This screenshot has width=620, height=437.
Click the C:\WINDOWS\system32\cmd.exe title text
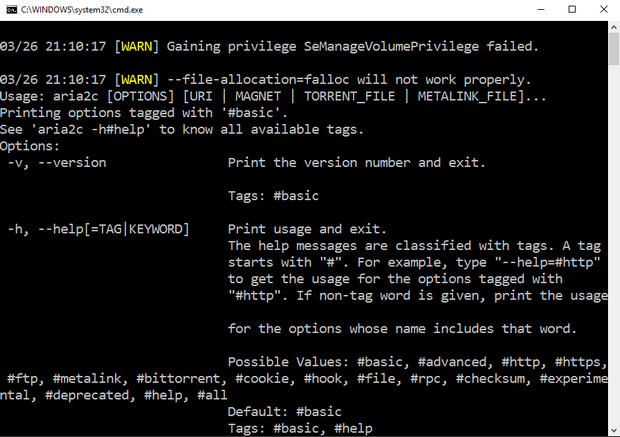(78, 9)
